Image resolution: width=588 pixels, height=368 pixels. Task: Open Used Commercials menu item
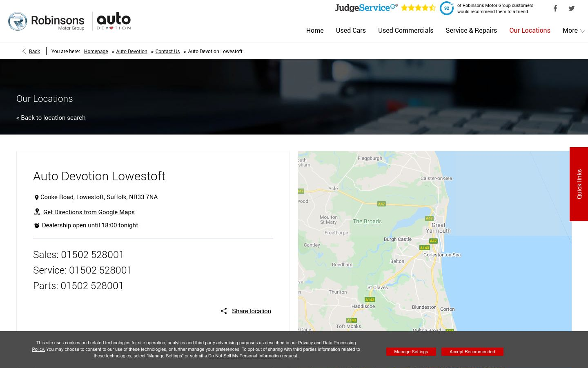click(405, 30)
